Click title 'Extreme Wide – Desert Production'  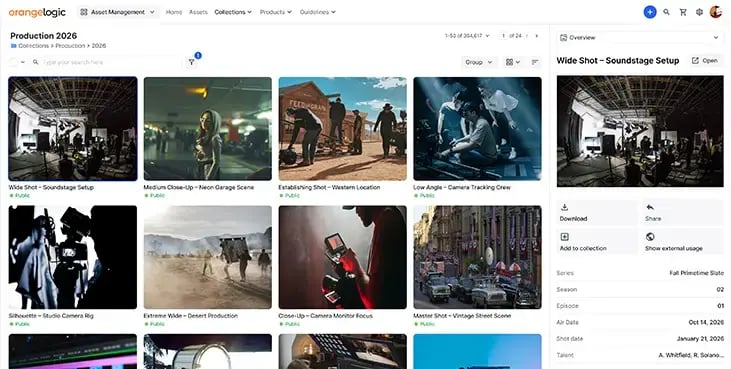click(x=191, y=316)
